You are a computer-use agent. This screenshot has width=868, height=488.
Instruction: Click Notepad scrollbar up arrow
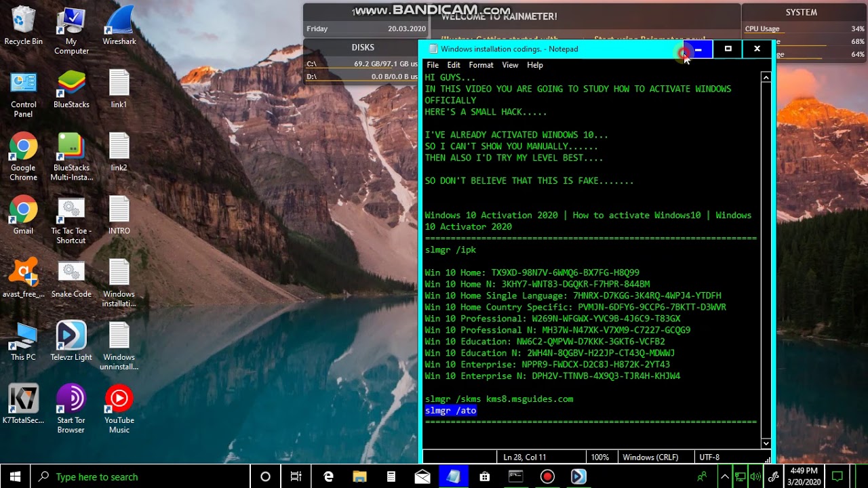click(x=766, y=77)
